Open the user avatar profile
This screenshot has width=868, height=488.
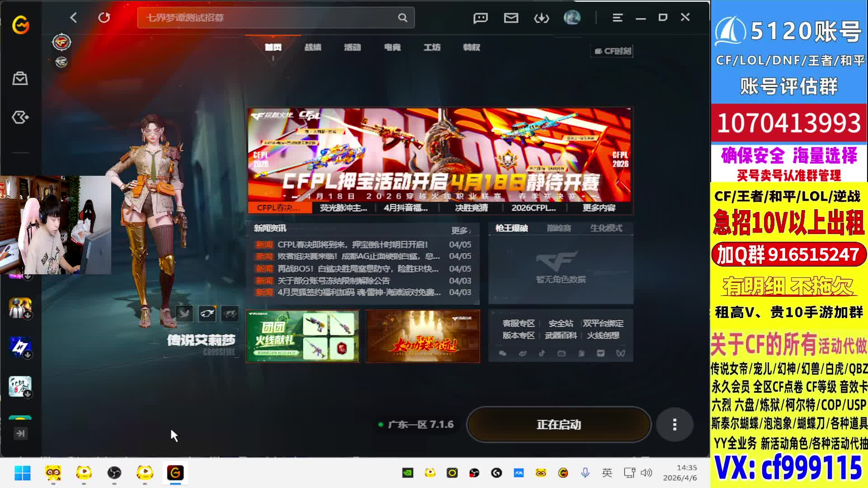pos(572,18)
